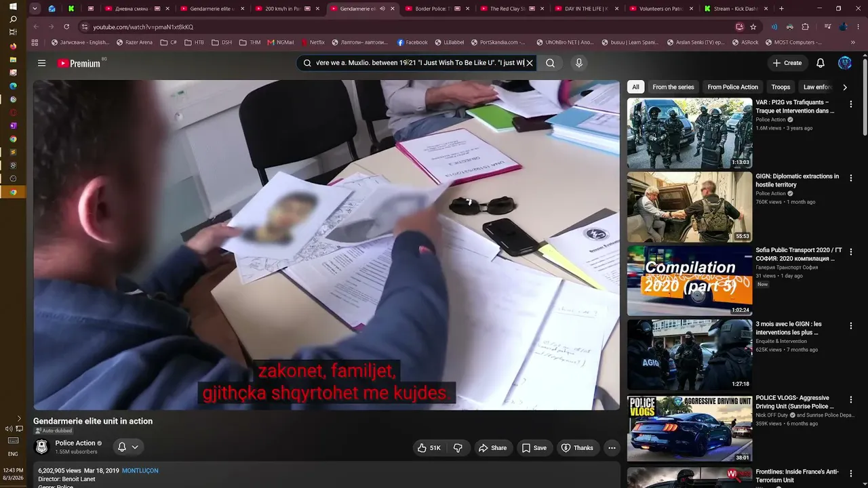Open options for POLICE VLOGS Aggressive Driving video
The width and height of the screenshot is (868, 488).
[x=850, y=400]
